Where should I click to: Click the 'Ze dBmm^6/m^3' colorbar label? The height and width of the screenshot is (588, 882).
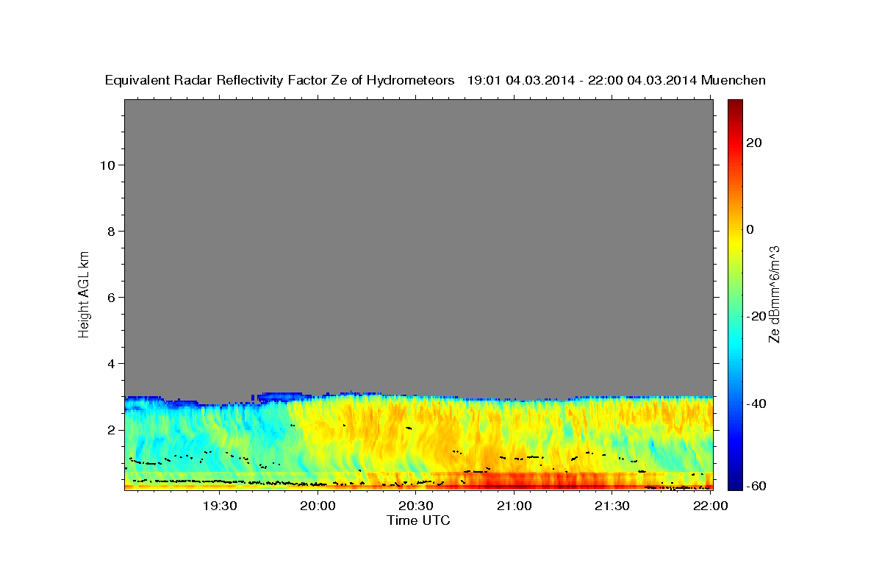pyautogui.click(x=773, y=294)
